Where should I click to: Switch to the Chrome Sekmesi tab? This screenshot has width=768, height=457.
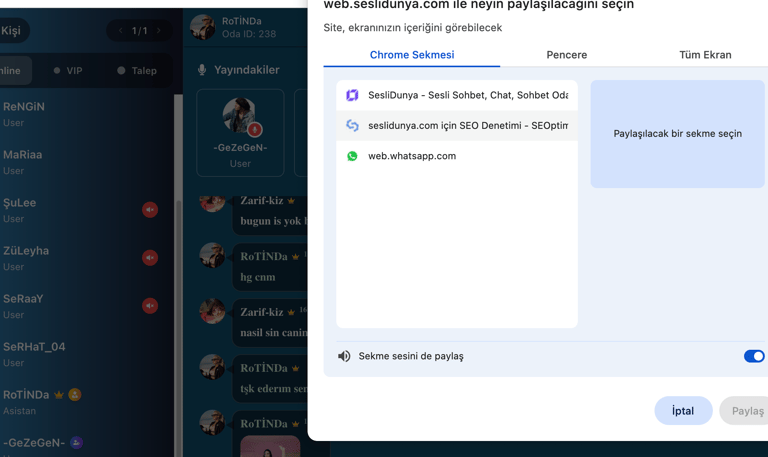click(x=412, y=55)
